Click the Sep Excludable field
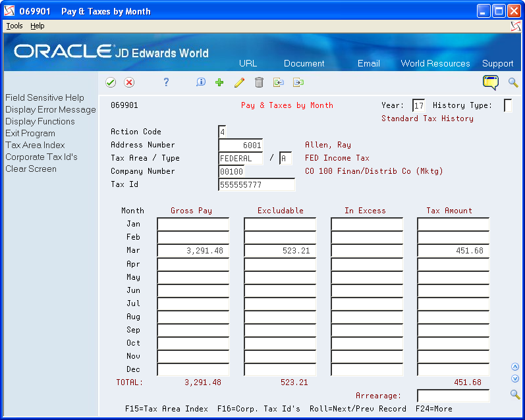The height and width of the screenshot is (420, 525). (x=280, y=330)
